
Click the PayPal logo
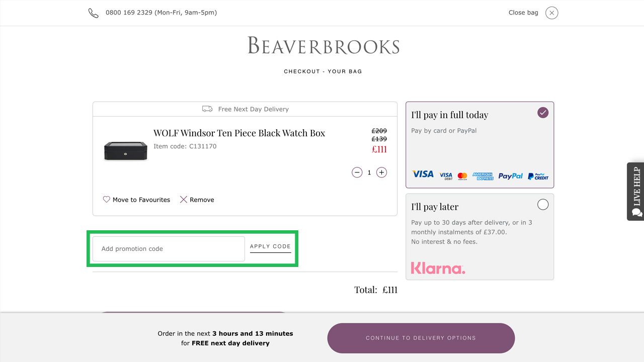coord(510,176)
